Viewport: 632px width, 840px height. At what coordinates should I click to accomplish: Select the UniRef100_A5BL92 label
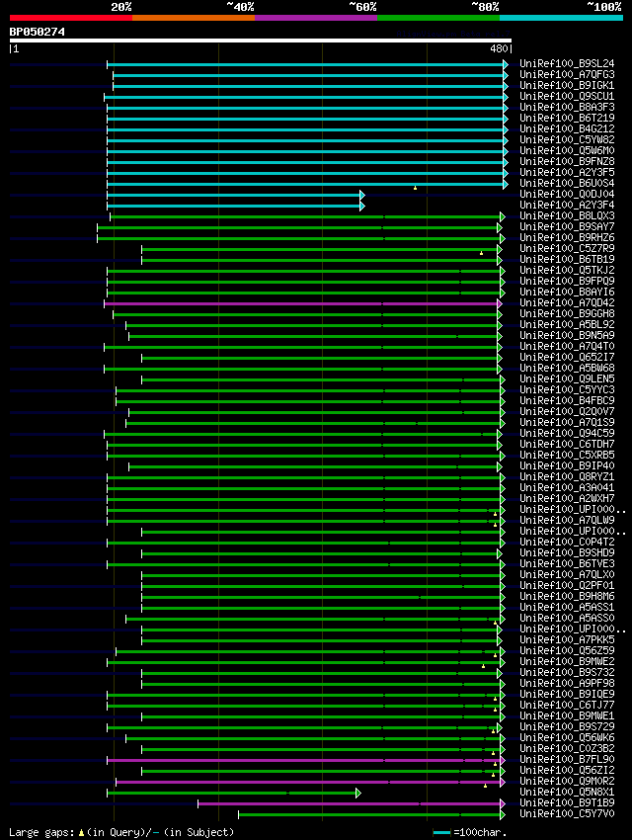[567, 325]
